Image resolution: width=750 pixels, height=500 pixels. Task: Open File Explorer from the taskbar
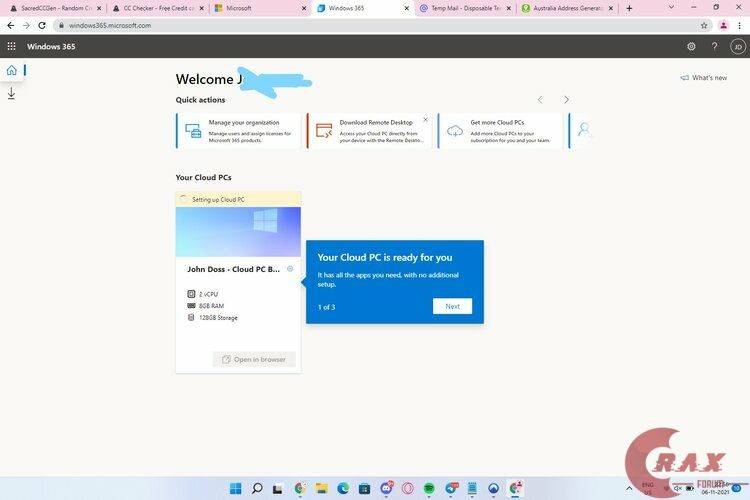click(x=321, y=488)
